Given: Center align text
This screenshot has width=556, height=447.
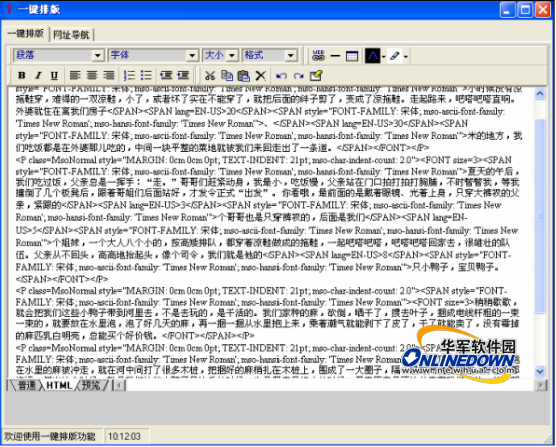Looking at the screenshot, I should click(x=92, y=75).
